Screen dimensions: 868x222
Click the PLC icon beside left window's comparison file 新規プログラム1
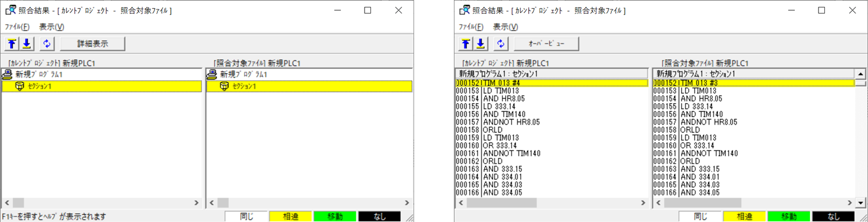[x=212, y=74]
